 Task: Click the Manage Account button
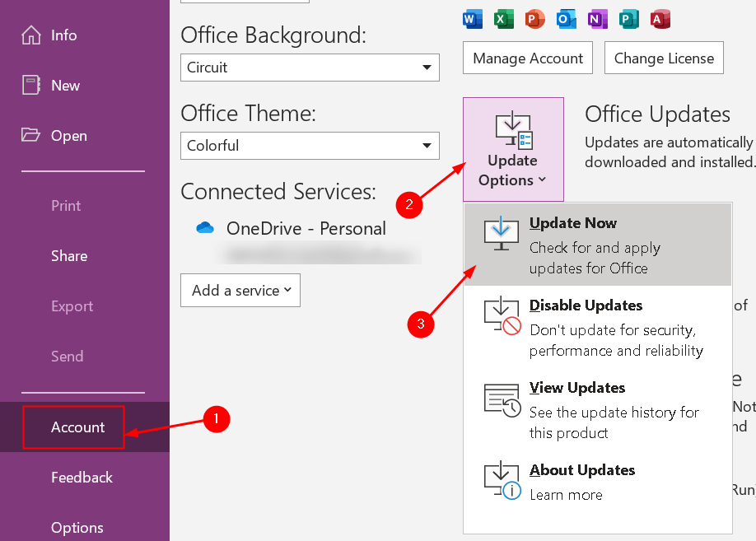click(527, 58)
